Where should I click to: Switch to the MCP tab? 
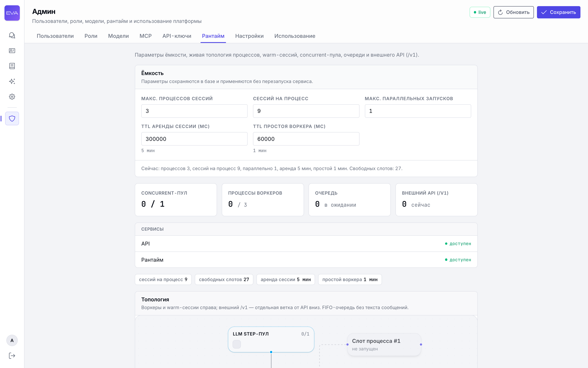point(146,36)
